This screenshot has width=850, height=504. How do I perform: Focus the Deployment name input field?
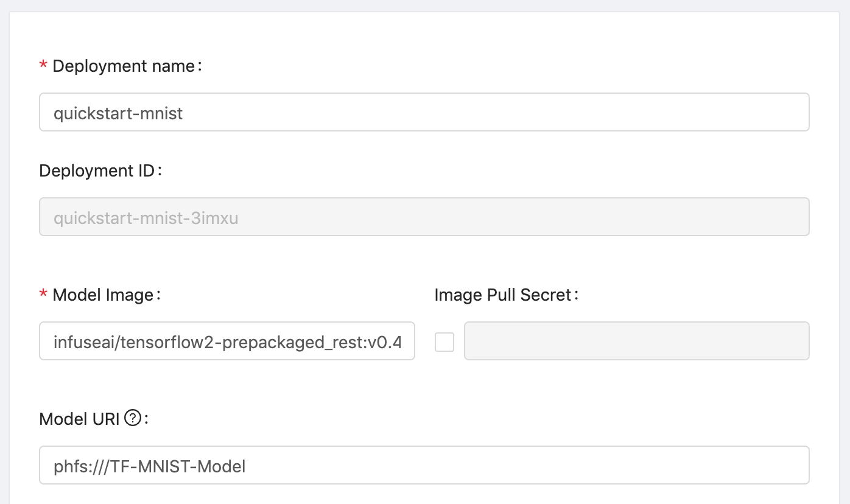[x=424, y=112]
